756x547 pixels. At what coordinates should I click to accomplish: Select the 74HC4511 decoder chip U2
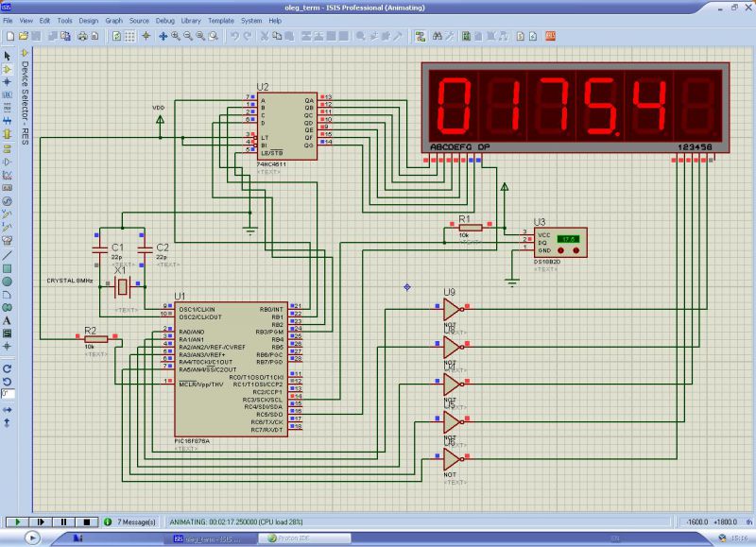point(287,127)
